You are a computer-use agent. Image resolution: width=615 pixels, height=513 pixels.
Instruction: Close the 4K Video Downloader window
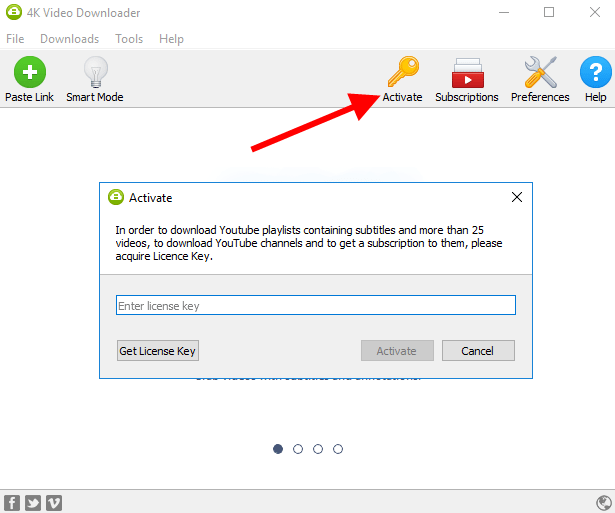(x=595, y=12)
